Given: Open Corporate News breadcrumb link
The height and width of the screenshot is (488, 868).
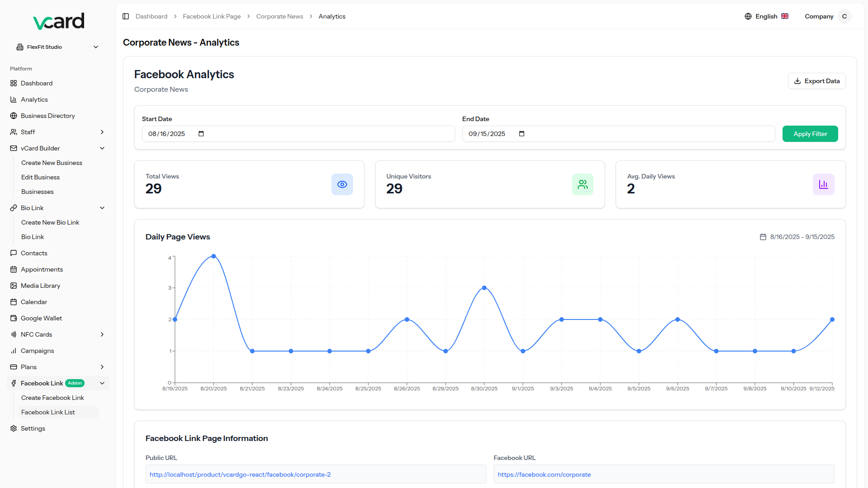Looking at the screenshot, I should pyautogui.click(x=279, y=16).
